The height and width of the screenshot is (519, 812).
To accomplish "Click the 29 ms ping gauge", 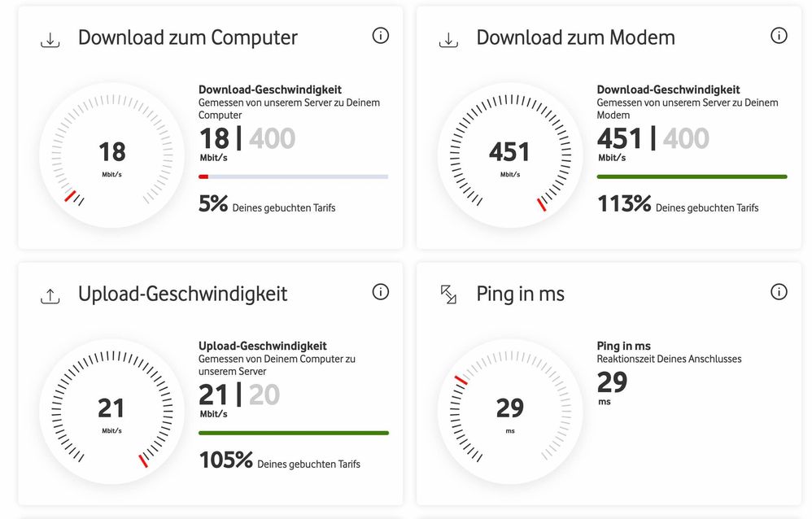I will (x=510, y=412).
